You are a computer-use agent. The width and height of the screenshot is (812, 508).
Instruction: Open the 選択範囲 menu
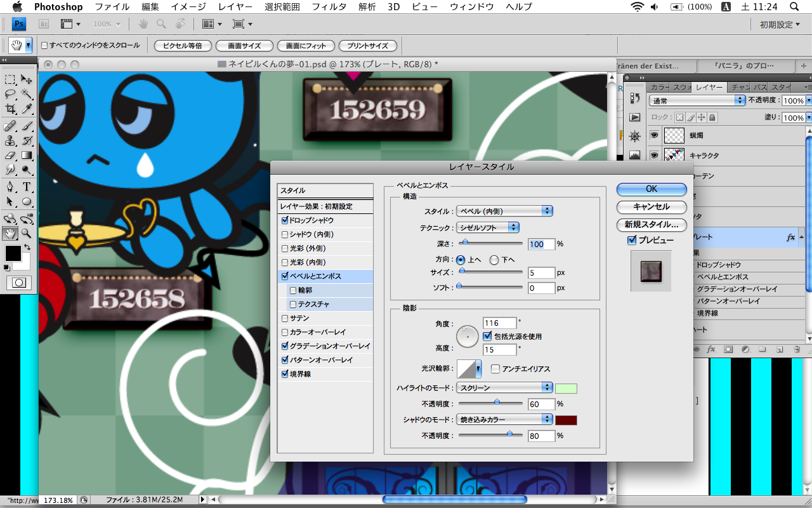tap(282, 7)
